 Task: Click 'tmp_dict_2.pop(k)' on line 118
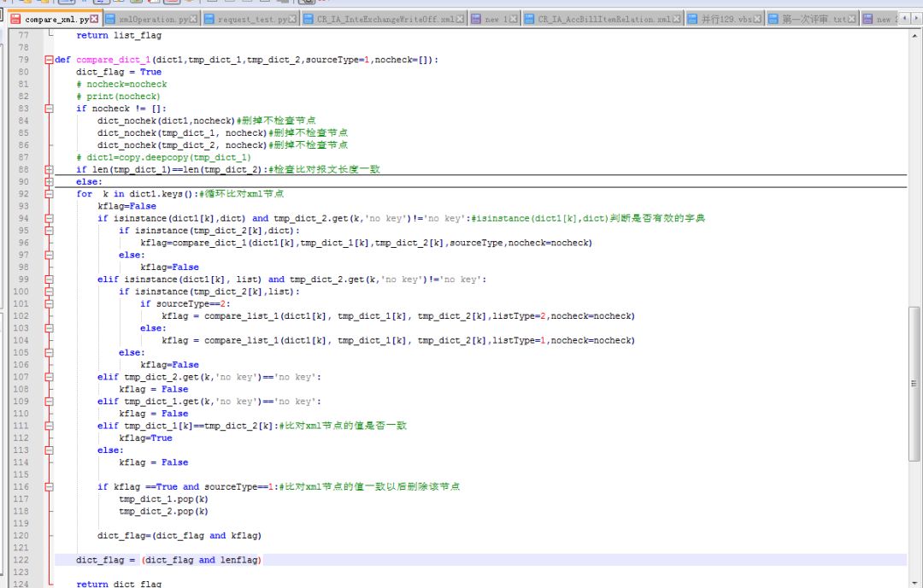coord(163,511)
